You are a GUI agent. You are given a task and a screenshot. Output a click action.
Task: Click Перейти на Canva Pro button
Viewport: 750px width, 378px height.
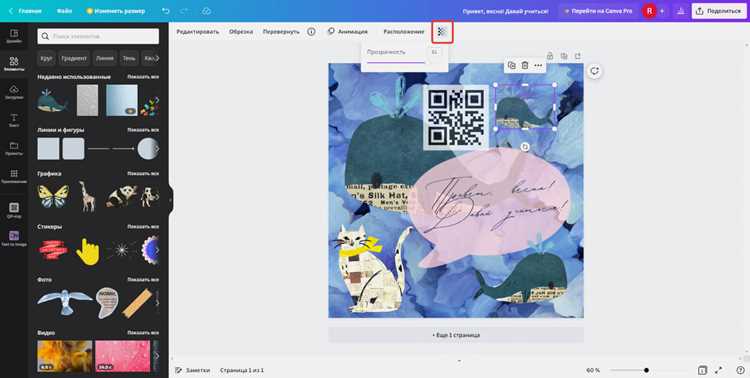click(x=598, y=11)
